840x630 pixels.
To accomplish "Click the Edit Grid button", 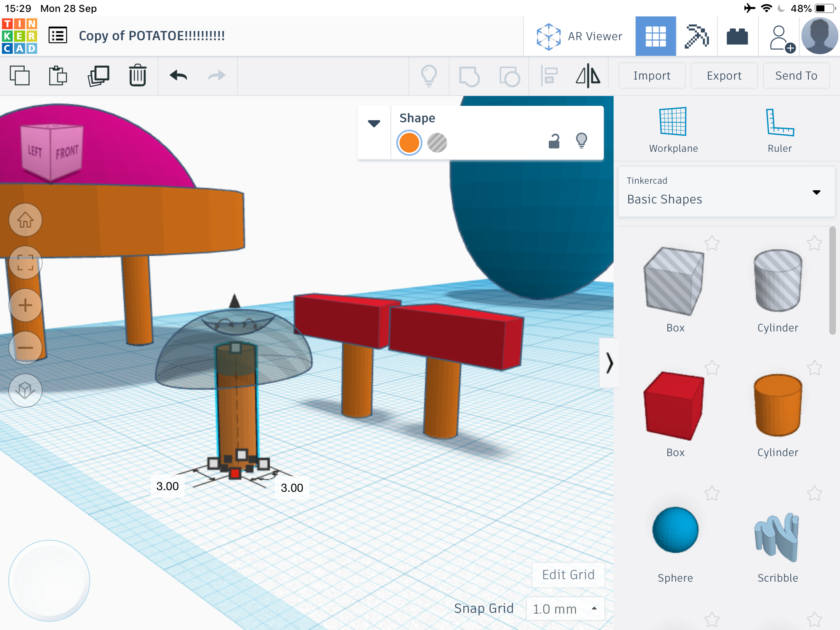I will (x=568, y=575).
